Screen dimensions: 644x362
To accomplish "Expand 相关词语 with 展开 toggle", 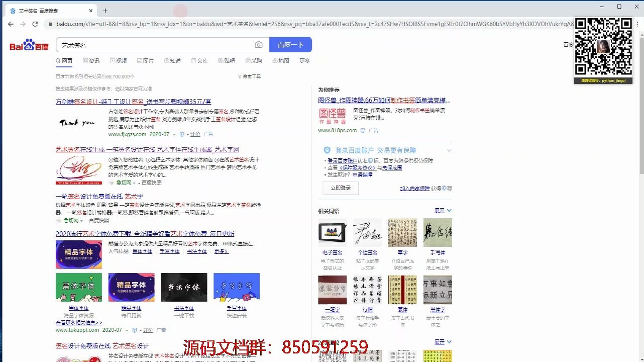I will (x=443, y=211).
